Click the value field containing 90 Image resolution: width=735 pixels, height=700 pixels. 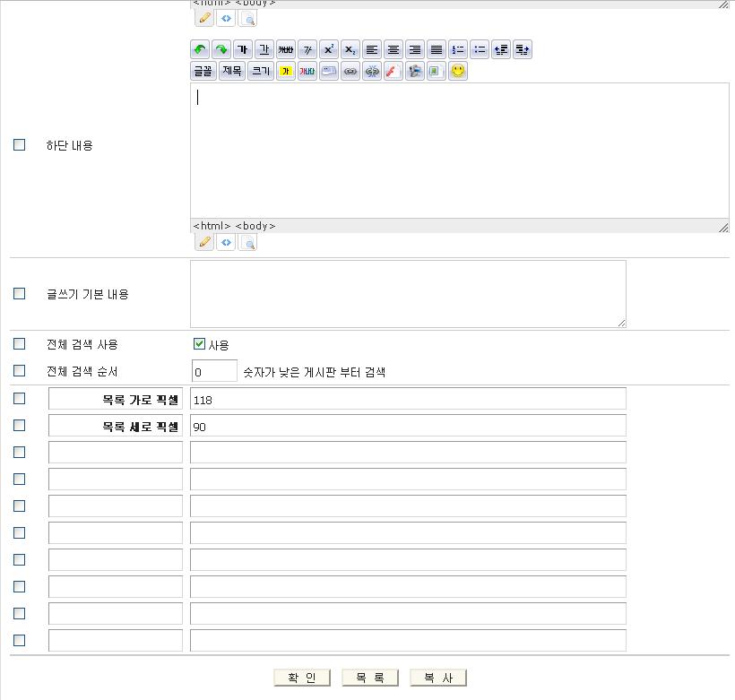click(x=408, y=425)
